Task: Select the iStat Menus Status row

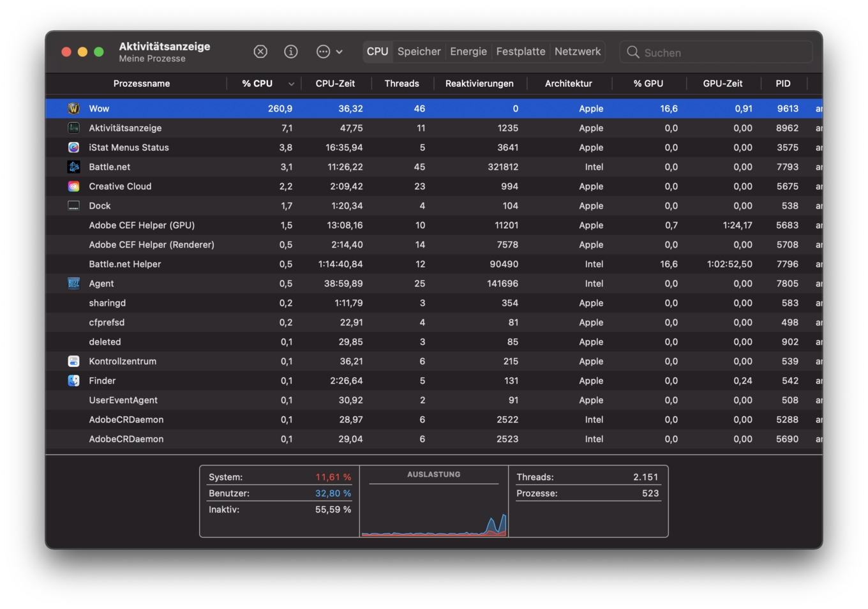Action: [x=434, y=147]
